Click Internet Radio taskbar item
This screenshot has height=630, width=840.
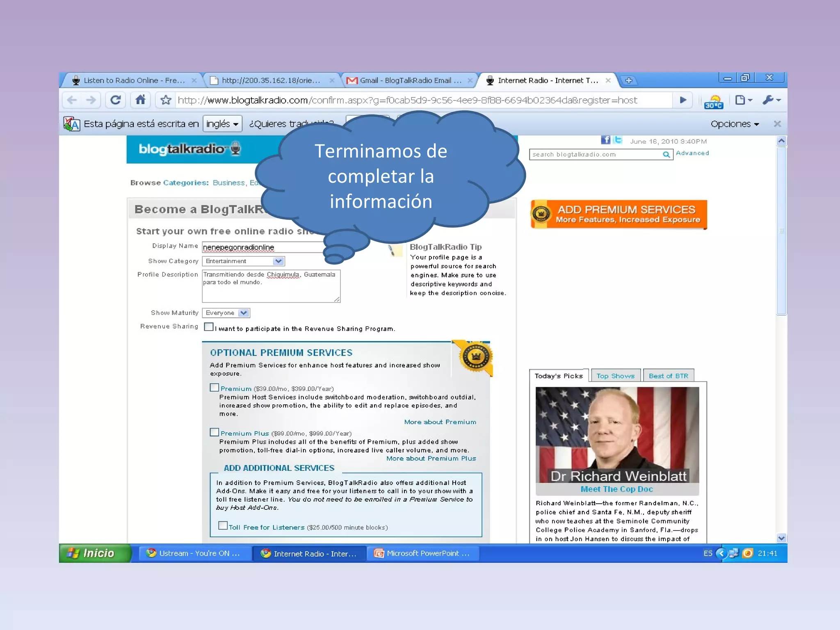(x=309, y=553)
